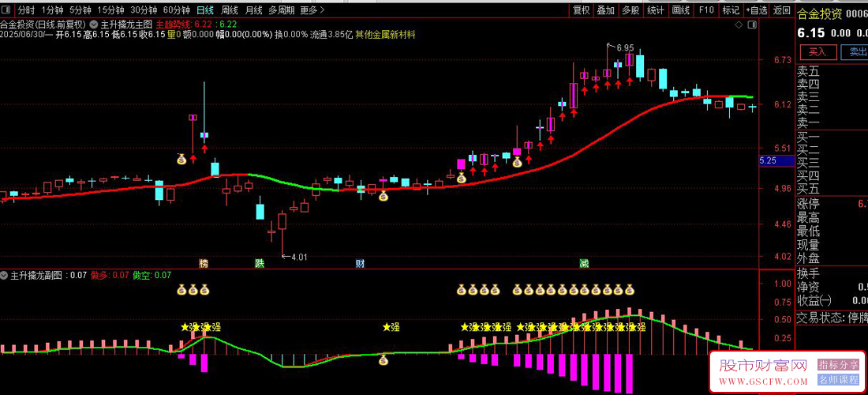868x395 pixels.
Task: Expand the 更多 timeframe menu
Action: [312, 10]
